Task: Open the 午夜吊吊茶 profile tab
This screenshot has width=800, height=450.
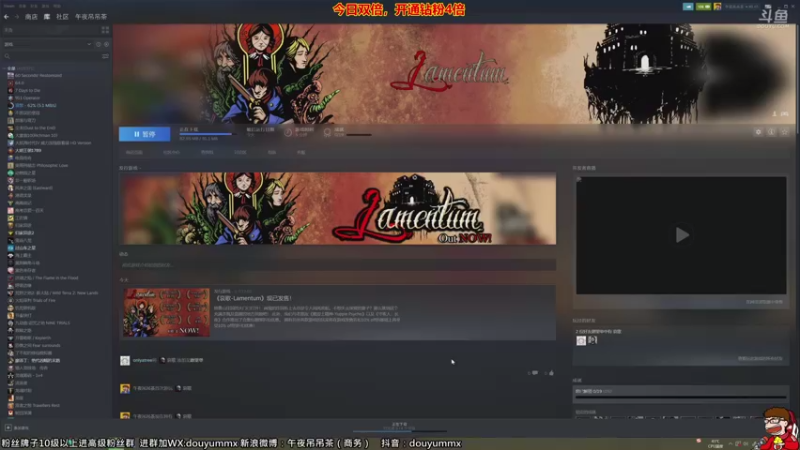Action: tap(91, 17)
